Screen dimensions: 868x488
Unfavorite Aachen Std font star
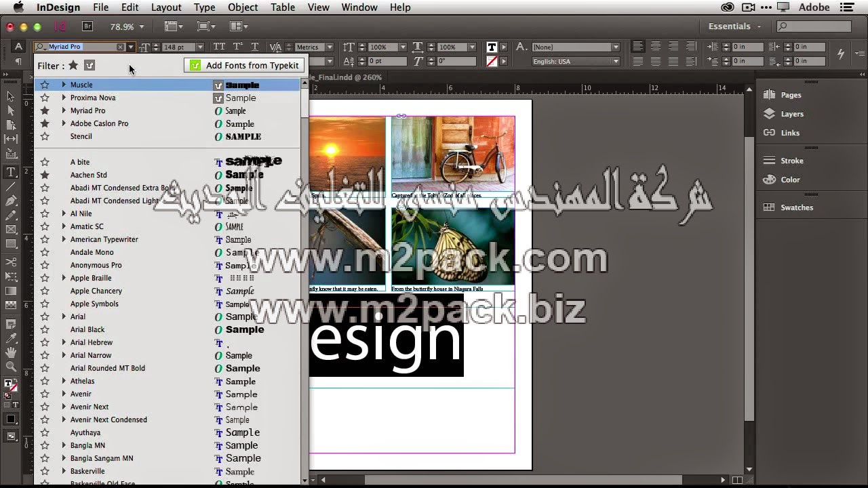45,175
